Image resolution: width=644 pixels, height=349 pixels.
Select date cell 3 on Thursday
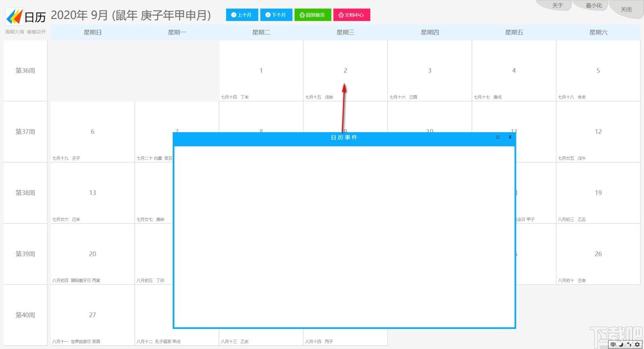tap(429, 71)
